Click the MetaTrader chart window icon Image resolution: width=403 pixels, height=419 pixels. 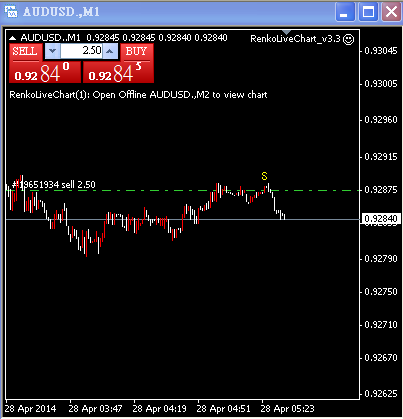[x=11, y=12]
